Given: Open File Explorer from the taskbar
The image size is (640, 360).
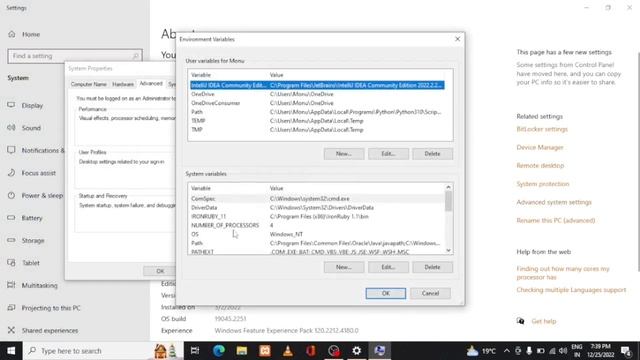Looking at the screenshot, I should [x=242, y=351].
